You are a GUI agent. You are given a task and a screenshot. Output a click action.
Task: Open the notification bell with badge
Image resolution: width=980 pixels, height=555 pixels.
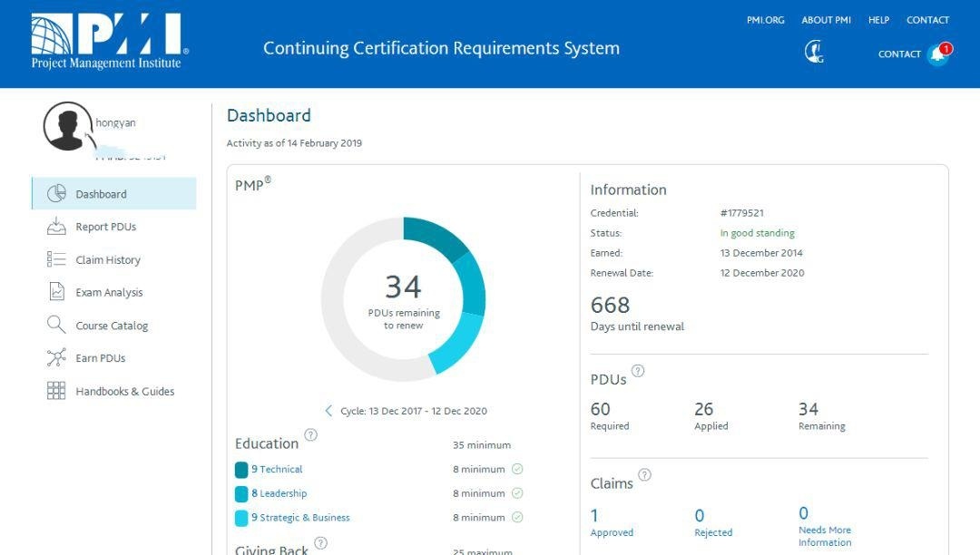pos(938,54)
